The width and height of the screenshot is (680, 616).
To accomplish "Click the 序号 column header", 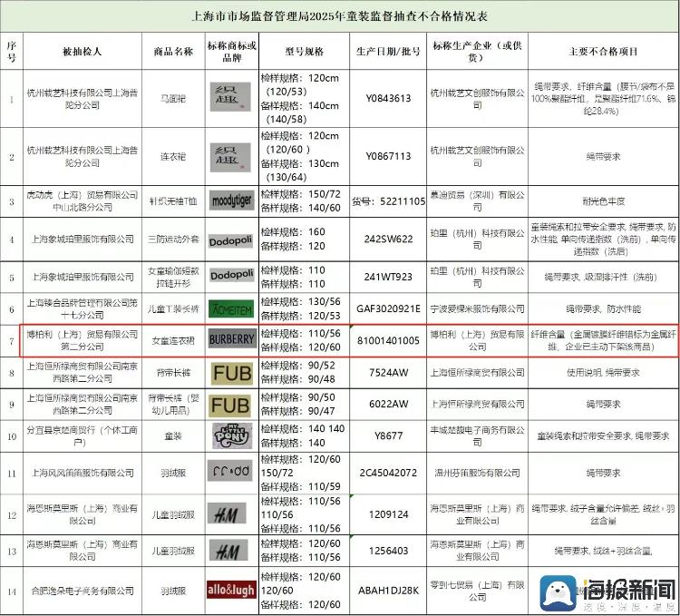I will [12, 52].
